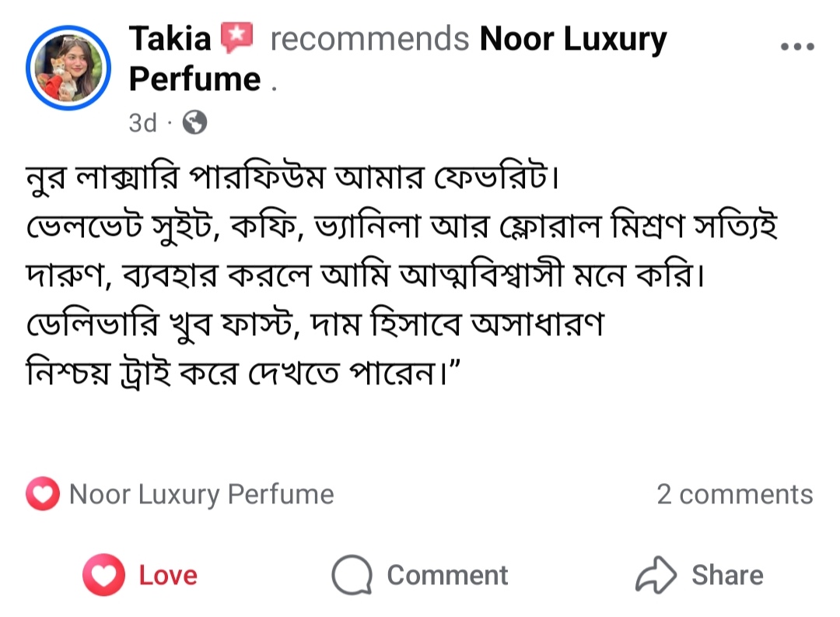Click the review line mentioning fast delivery
Screen dimensions: 840x617
coord(316,325)
